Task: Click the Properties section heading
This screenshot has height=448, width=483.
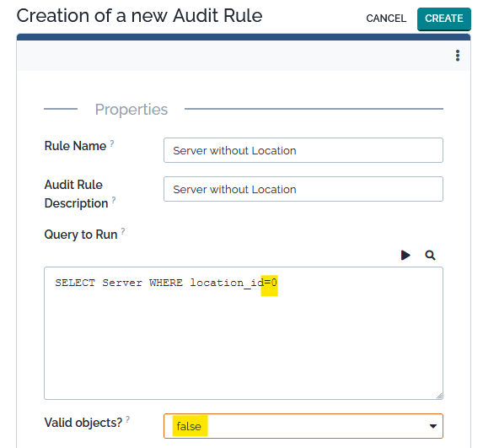Action: click(131, 110)
